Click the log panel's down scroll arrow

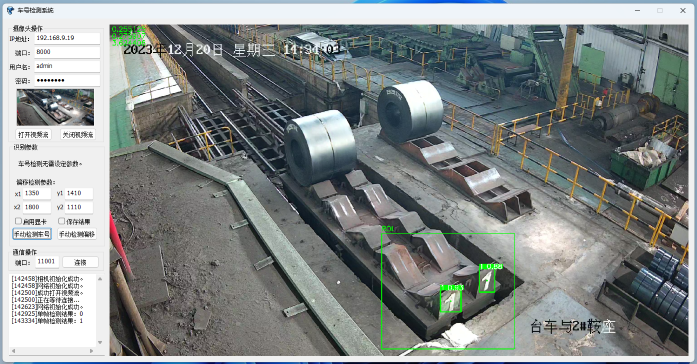[100, 343]
